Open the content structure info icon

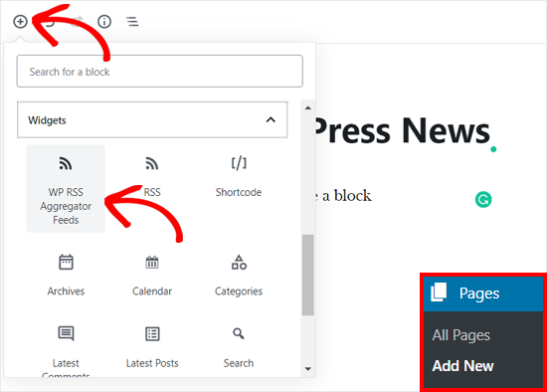coord(104,22)
